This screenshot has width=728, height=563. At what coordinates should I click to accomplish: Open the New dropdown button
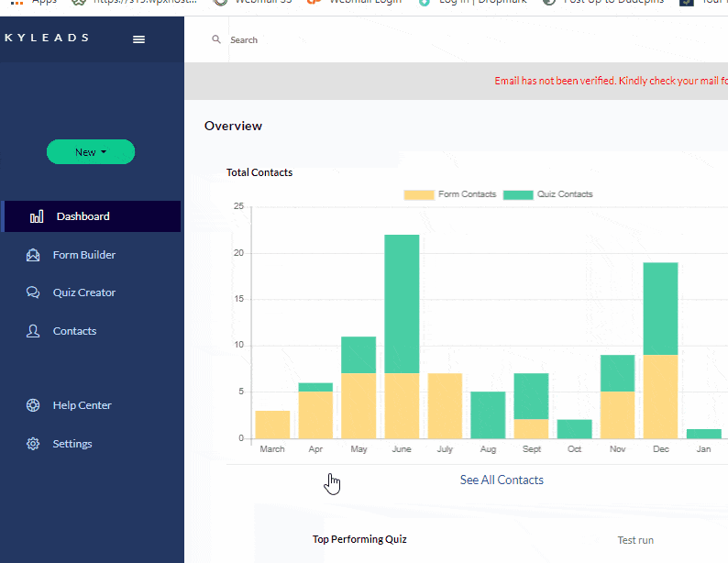pyautogui.click(x=91, y=152)
